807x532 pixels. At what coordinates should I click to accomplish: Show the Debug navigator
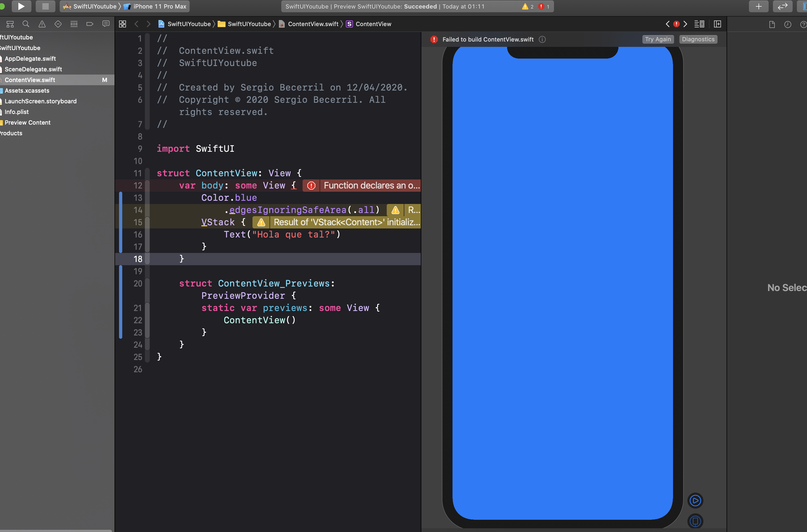tap(74, 24)
